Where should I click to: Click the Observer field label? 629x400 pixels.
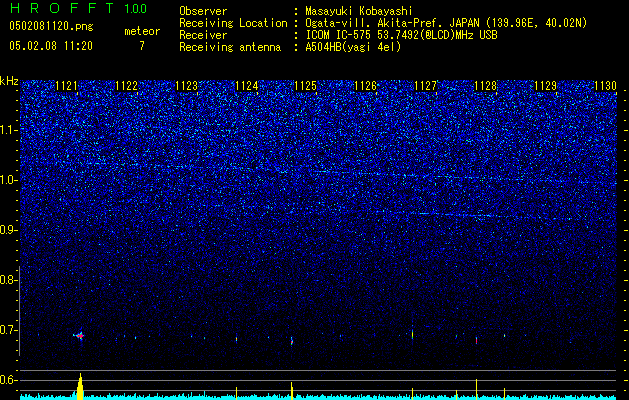tap(203, 11)
